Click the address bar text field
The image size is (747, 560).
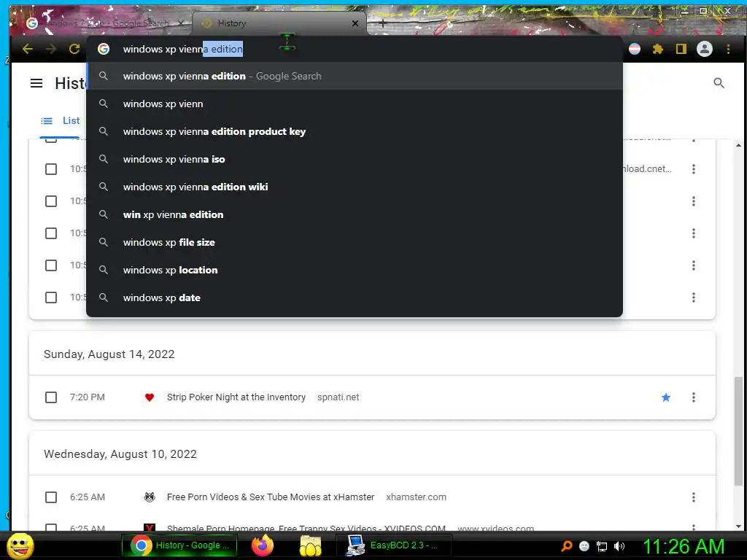[355, 49]
